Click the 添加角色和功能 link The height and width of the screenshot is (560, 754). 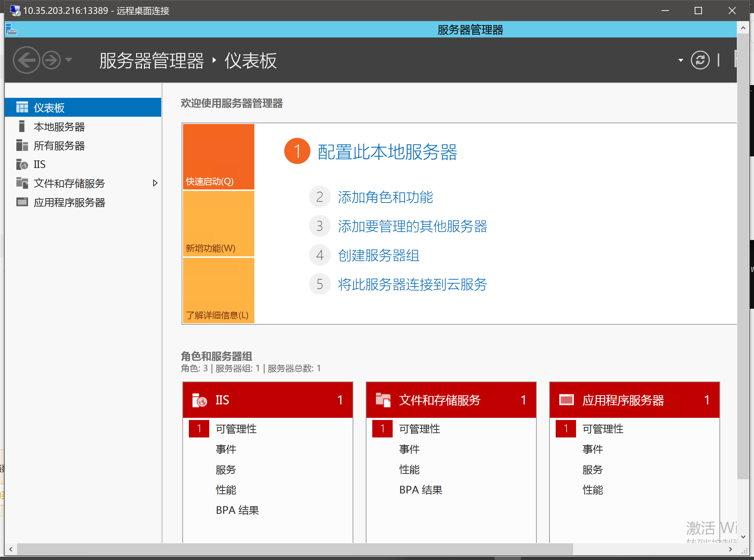385,197
